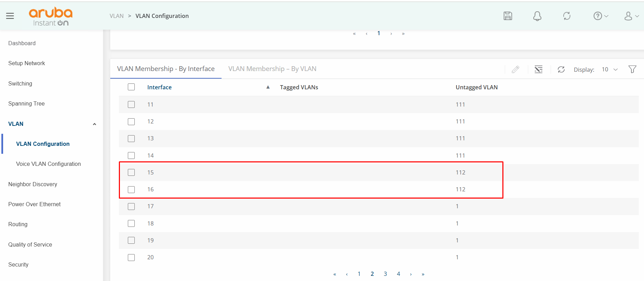Open the notifications bell icon
The image size is (644, 281).
click(537, 16)
